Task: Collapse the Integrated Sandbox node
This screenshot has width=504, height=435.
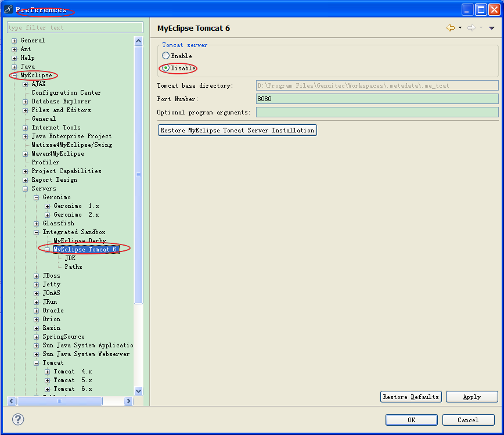Action: pyautogui.click(x=37, y=232)
